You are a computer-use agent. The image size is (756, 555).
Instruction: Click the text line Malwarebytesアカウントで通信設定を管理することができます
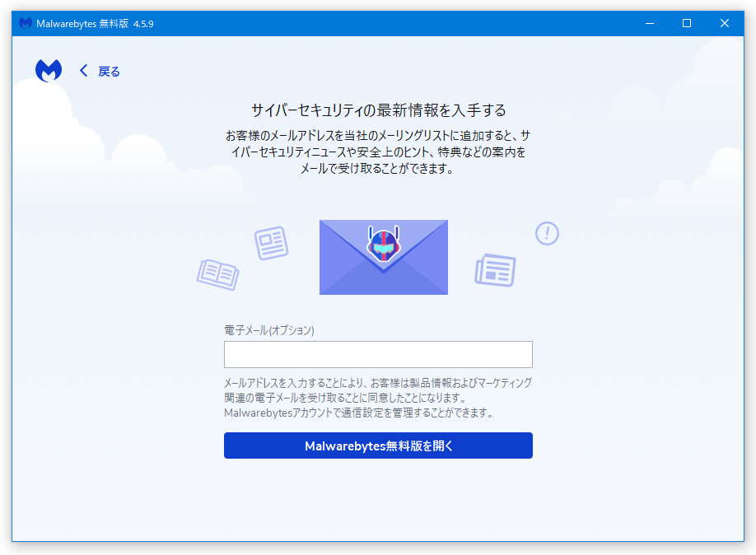(x=358, y=413)
